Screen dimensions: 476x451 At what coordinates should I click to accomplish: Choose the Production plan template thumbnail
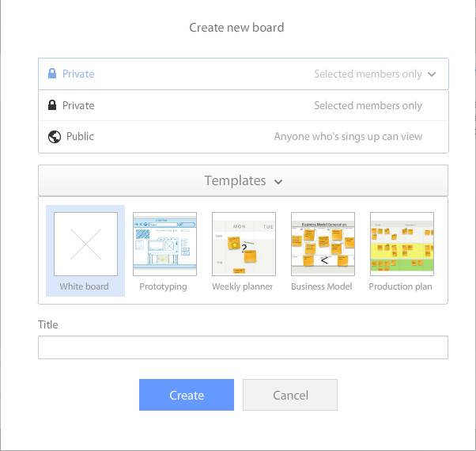pyautogui.click(x=402, y=244)
